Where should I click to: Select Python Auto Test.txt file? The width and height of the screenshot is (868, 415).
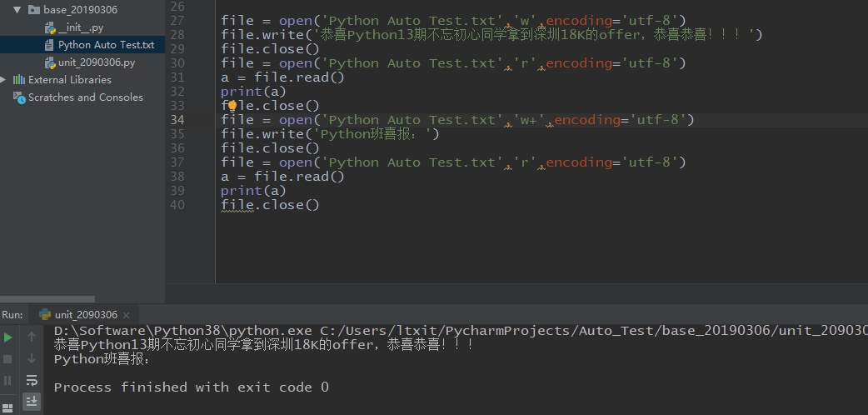(106, 45)
